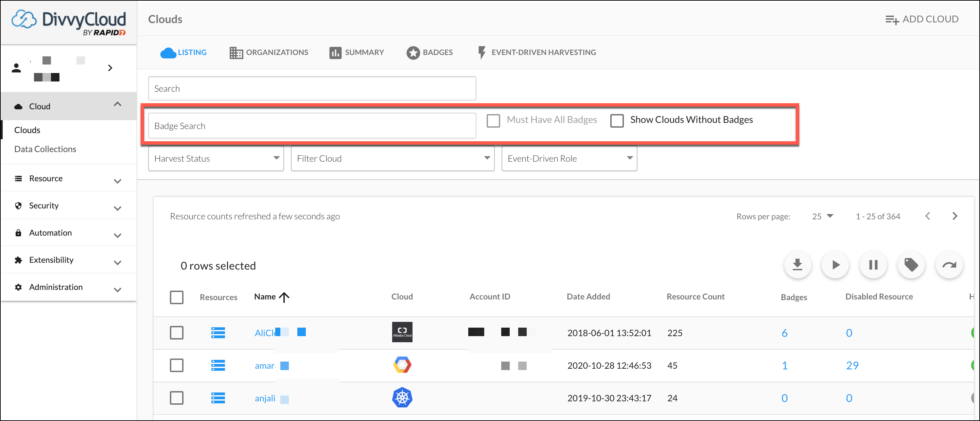Expand the Automation sidebar section

point(118,235)
